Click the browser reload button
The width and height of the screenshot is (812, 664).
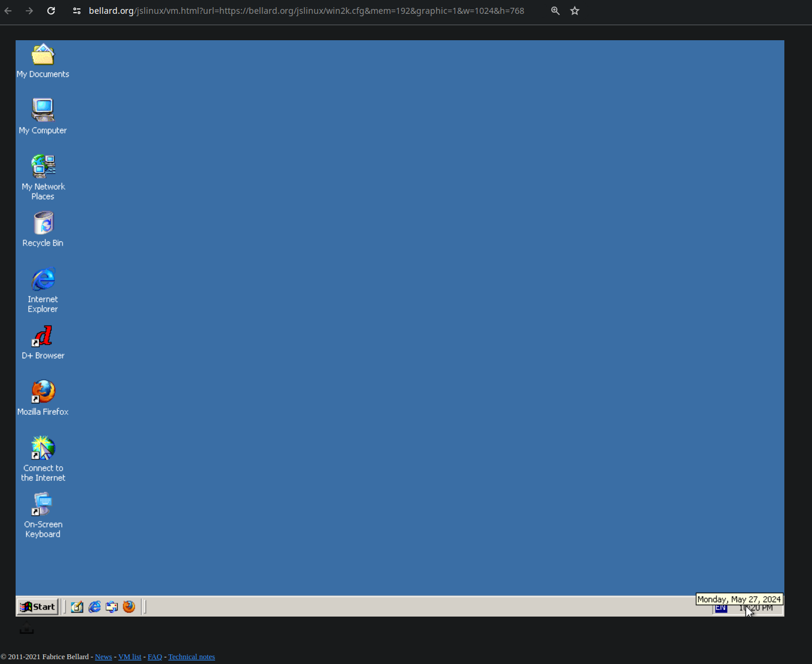50,10
